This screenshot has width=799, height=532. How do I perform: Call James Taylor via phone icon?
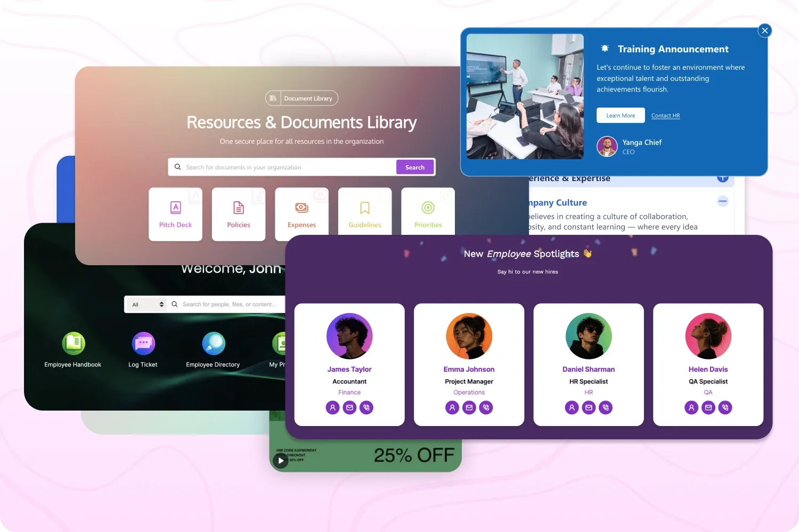coord(366,407)
